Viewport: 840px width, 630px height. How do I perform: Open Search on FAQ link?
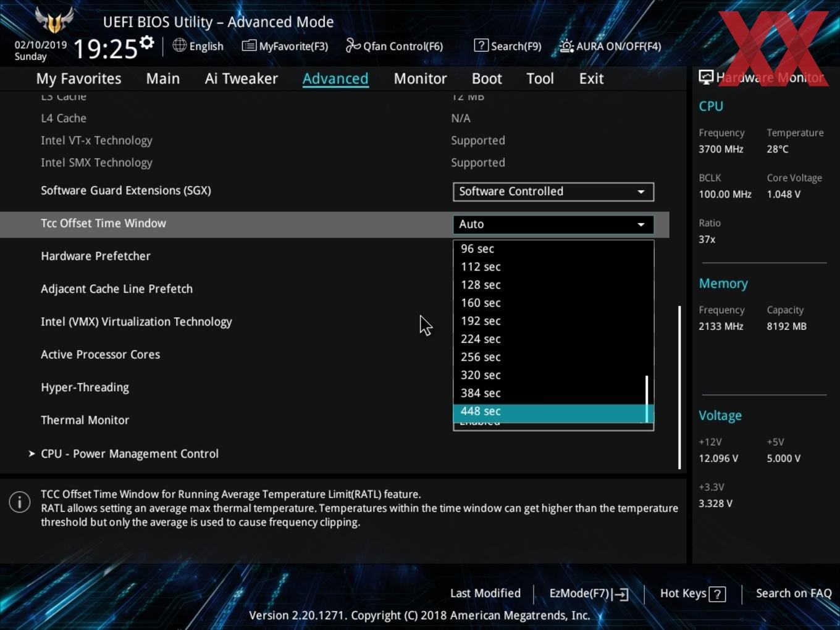(x=794, y=593)
